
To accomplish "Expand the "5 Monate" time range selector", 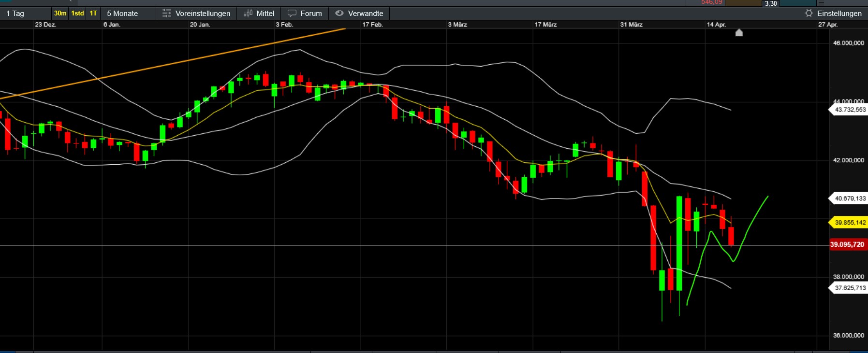I will (x=122, y=14).
